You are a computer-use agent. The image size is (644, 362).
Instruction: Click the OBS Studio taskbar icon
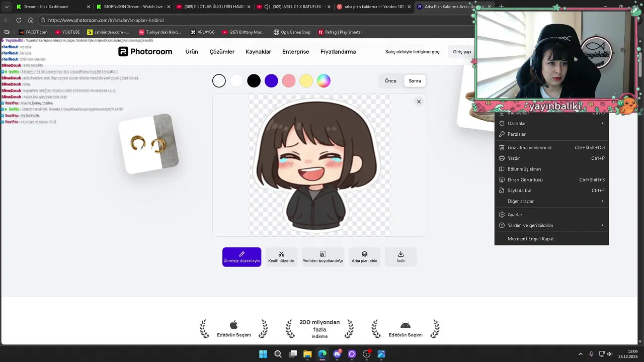click(366, 354)
